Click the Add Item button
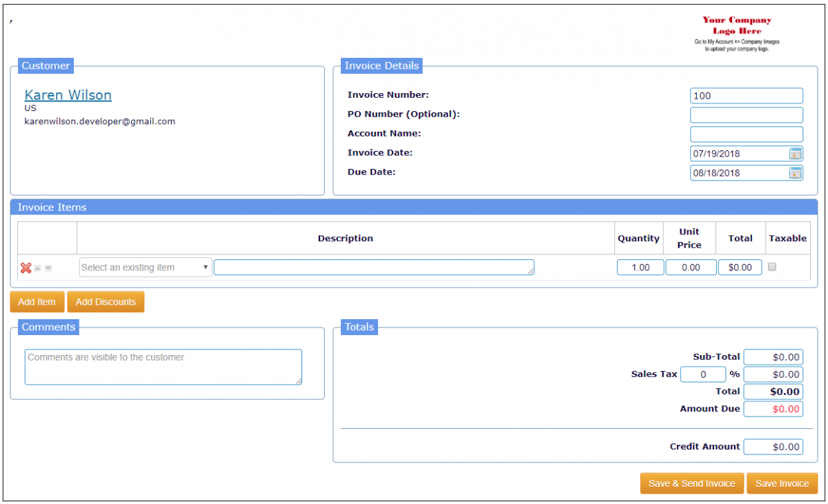The height and width of the screenshot is (504, 828). 37,301
